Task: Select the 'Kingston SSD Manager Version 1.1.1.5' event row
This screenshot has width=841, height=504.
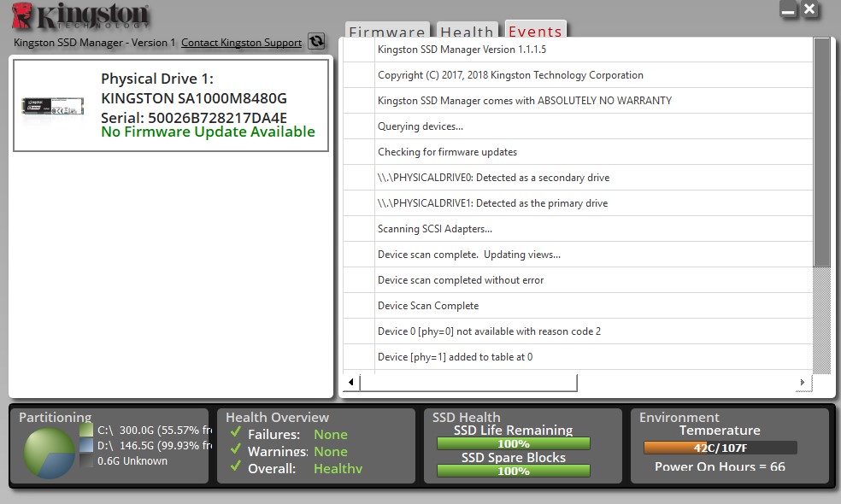Action: [578, 50]
